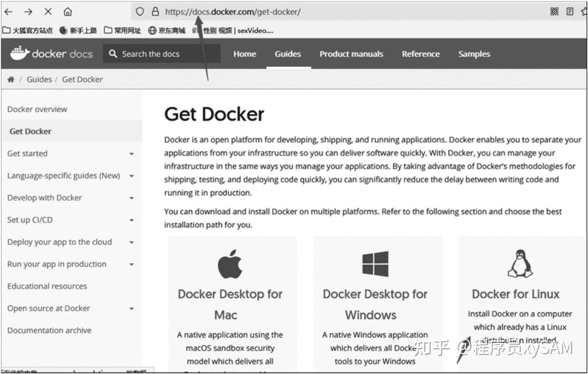The height and width of the screenshot is (374, 588).
Task: Open the Reference navigation tab
Action: (421, 54)
